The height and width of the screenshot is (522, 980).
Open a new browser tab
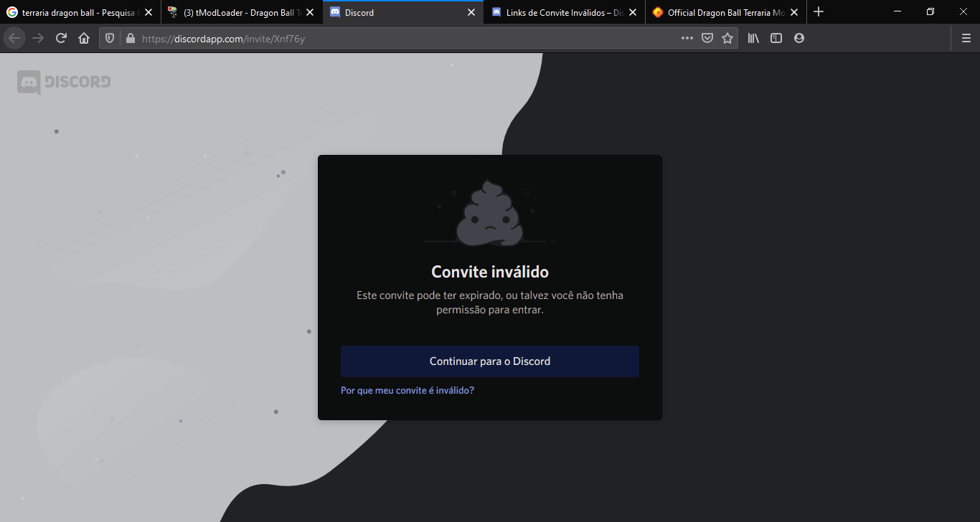pyautogui.click(x=819, y=12)
